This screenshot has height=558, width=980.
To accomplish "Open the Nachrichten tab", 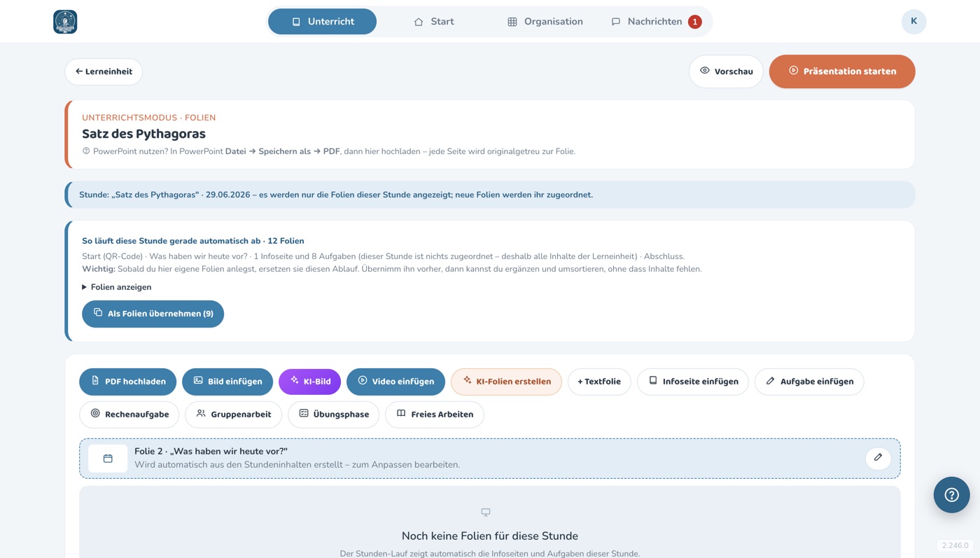I will 656,22.
